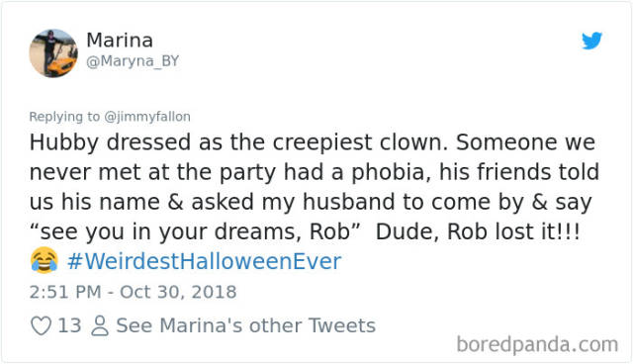Like the tweet with the heart icon

pyautogui.click(x=42, y=325)
